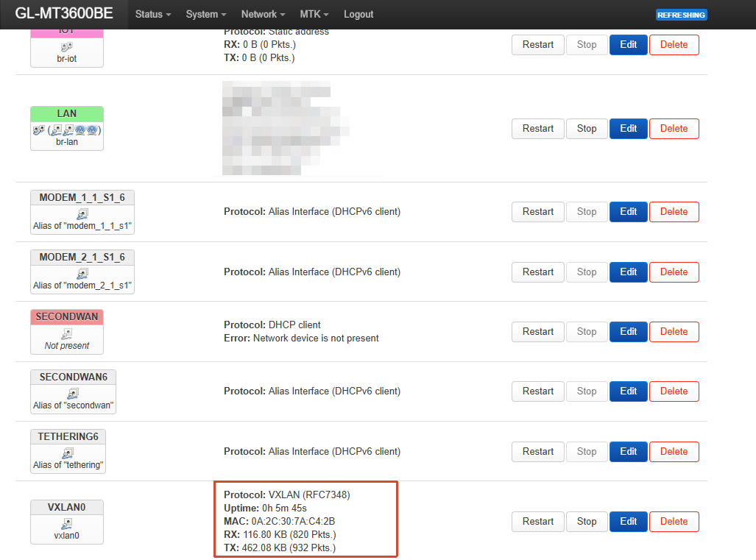Screen dimensions: 756x560
Task: Select the TETHERING6 interface name header
Action: point(68,436)
